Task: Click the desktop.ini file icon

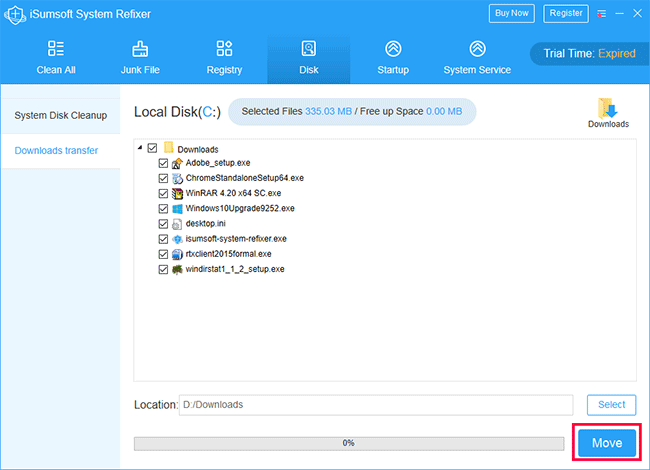Action: click(x=177, y=224)
